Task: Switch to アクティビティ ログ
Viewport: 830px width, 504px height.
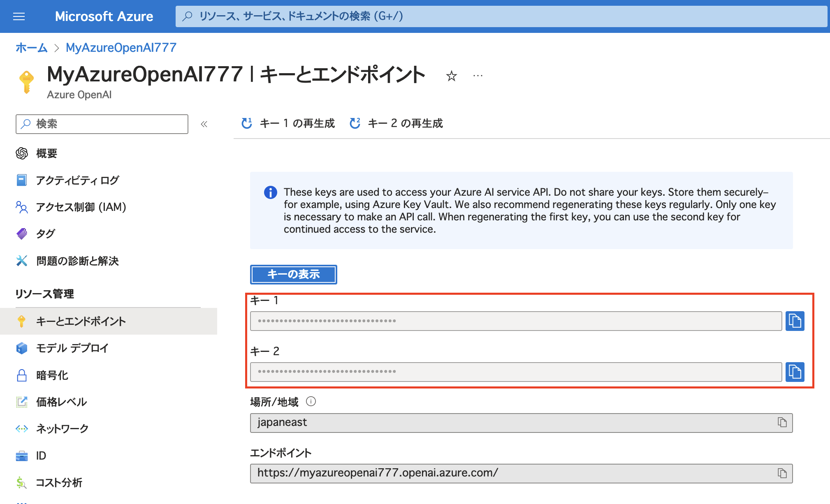Action: (77, 180)
